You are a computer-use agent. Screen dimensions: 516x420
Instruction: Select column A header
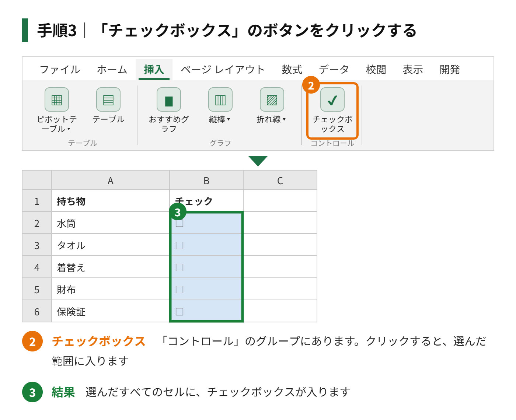click(x=111, y=180)
